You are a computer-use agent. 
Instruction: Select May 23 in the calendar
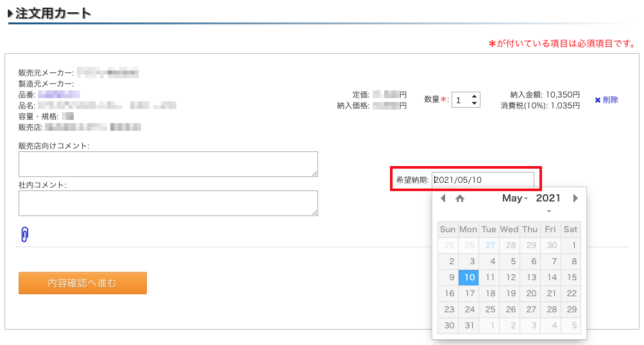[x=448, y=309]
